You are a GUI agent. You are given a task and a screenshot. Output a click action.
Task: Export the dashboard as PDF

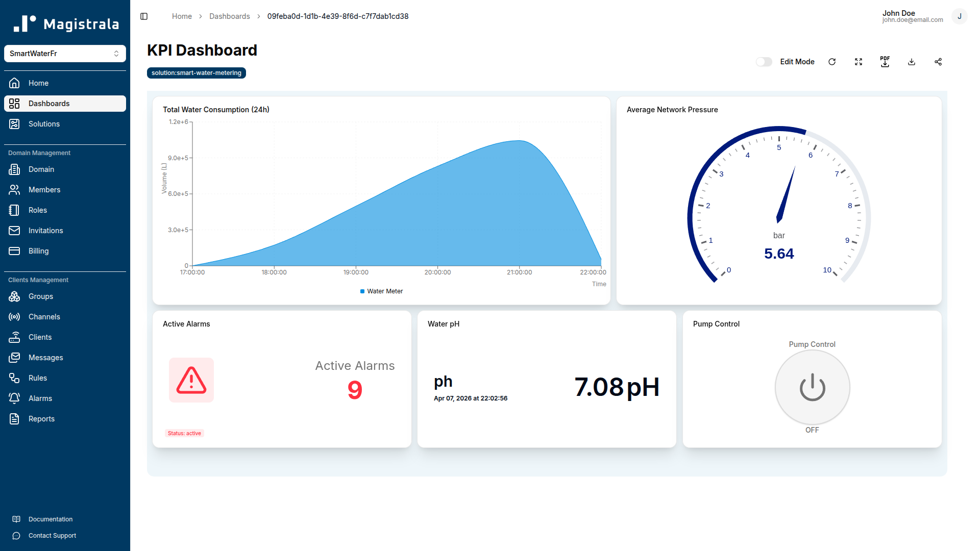[x=885, y=61]
